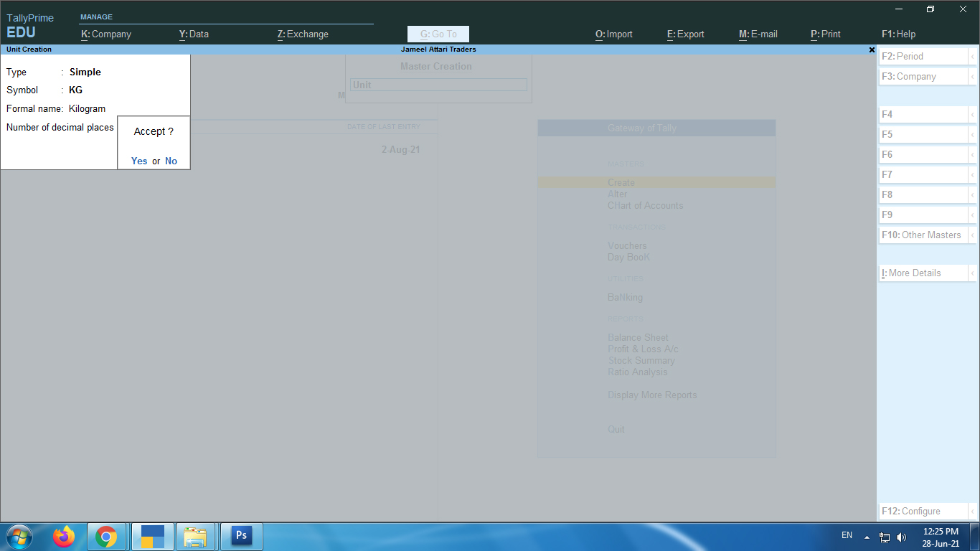Open the E: Export menu
The height and width of the screenshot is (551, 980).
click(x=686, y=34)
